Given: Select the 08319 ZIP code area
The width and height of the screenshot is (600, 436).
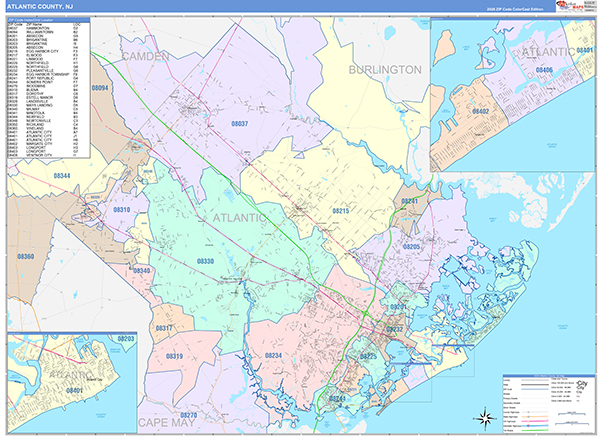Looking at the screenshot, I should [174, 356].
